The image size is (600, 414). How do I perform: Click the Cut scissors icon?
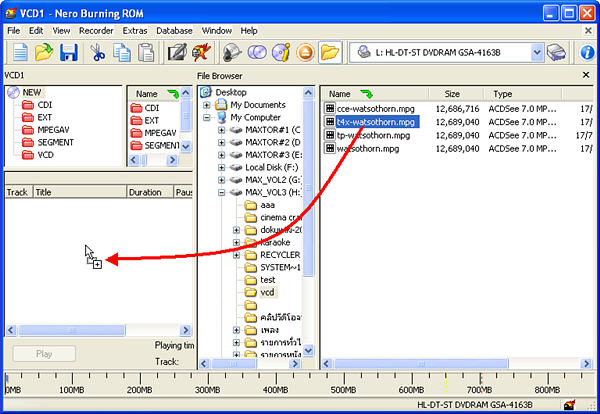(x=98, y=52)
